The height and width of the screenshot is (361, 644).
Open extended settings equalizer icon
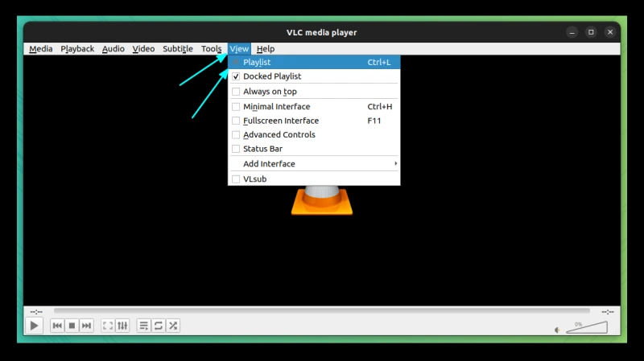pyautogui.click(x=122, y=326)
